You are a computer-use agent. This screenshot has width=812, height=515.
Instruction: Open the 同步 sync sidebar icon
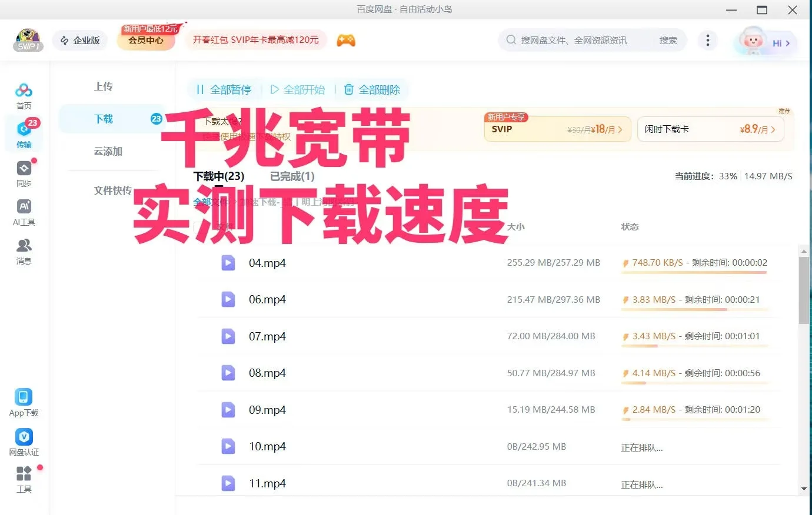click(x=24, y=173)
